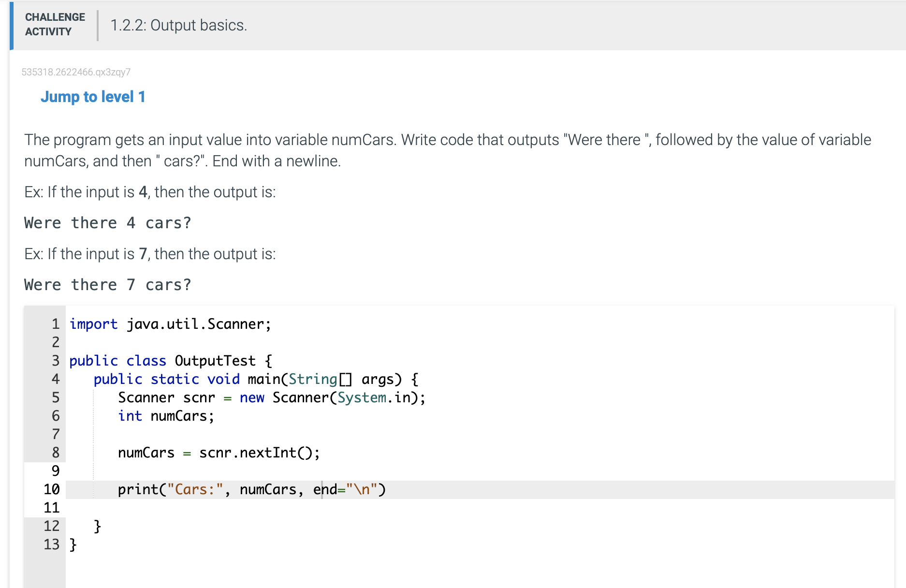Click line number 10 in the gutter
This screenshot has height=588, width=906.
[x=50, y=489]
